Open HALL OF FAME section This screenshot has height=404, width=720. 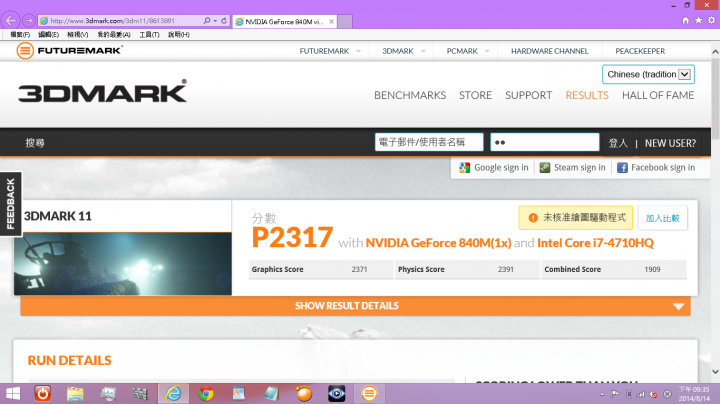(658, 95)
